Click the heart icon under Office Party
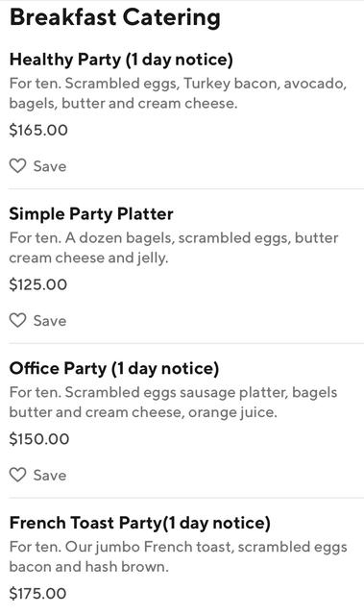 [x=17, y=475]
